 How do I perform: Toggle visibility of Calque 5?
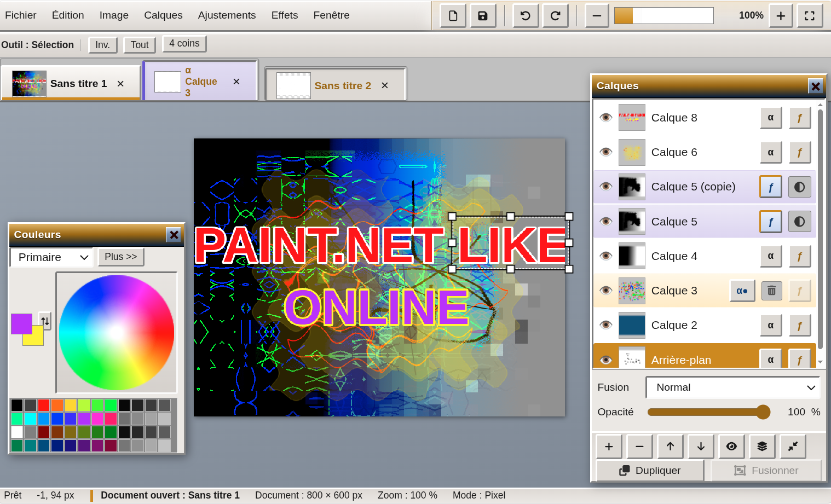[605, 222]
